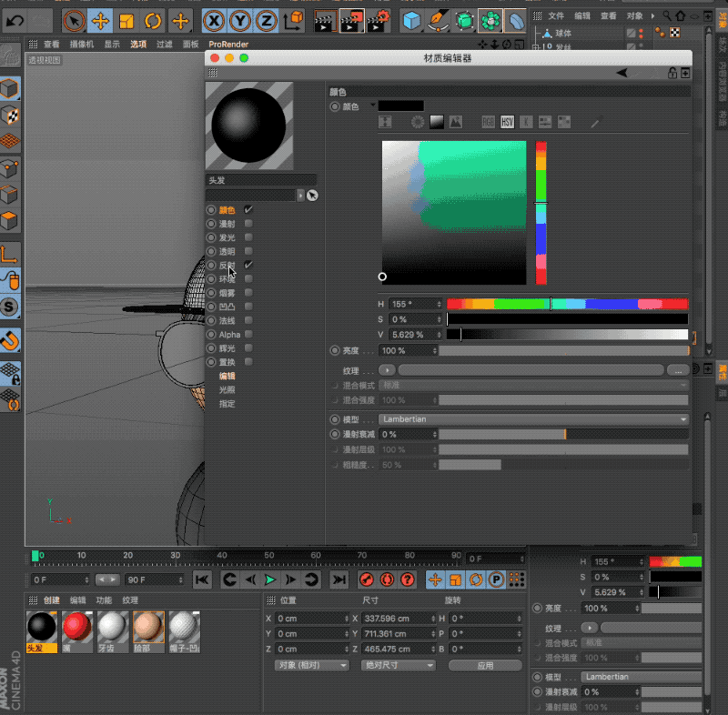Viewport: 728px width, 715px height.
Task: Click the horizontal H hue slider
Action: point(567,304)
